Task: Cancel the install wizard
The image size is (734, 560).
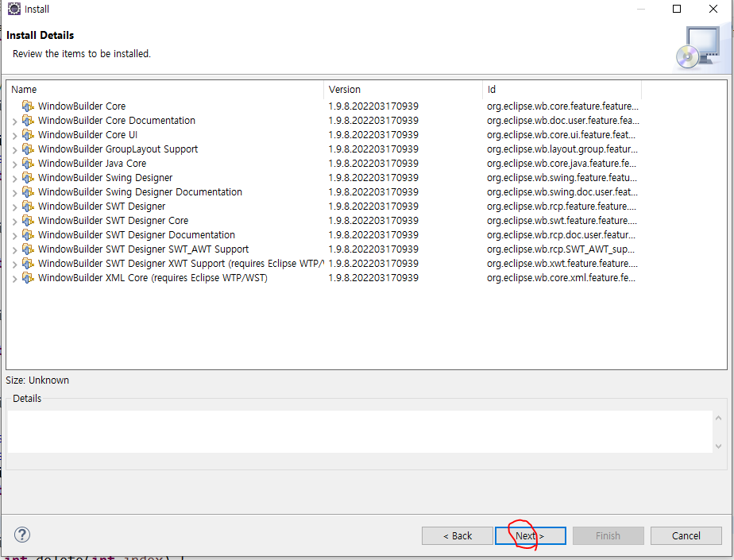Action: point(686,535)
